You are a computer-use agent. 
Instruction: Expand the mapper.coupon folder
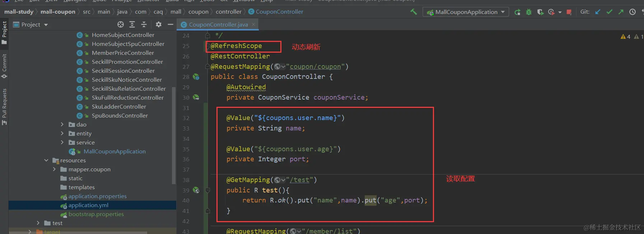click(x=54, y=169)
